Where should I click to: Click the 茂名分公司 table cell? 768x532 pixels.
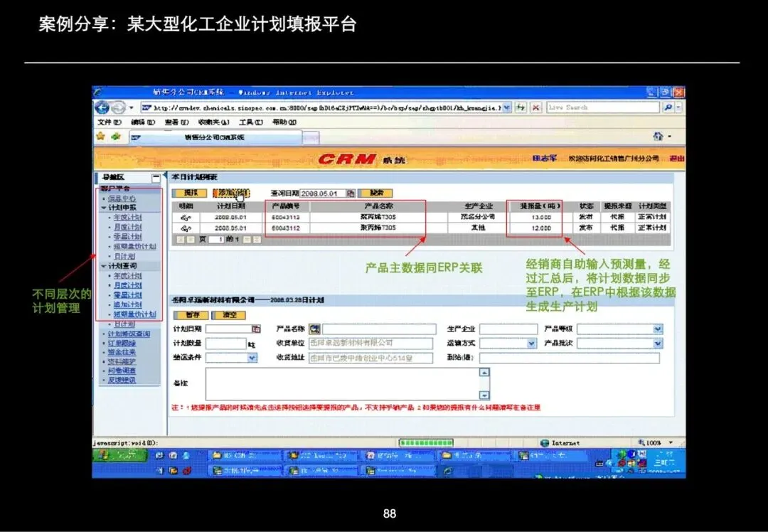pyautogui.click(x=478, y=217)
